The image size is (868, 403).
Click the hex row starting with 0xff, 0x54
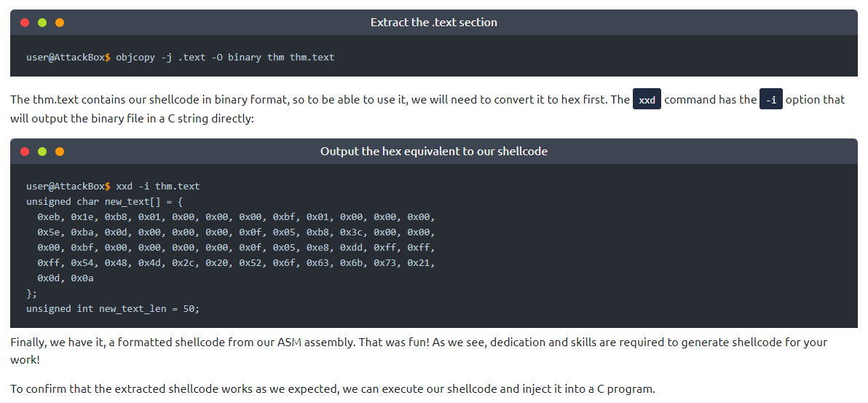(x=236, y=262)
